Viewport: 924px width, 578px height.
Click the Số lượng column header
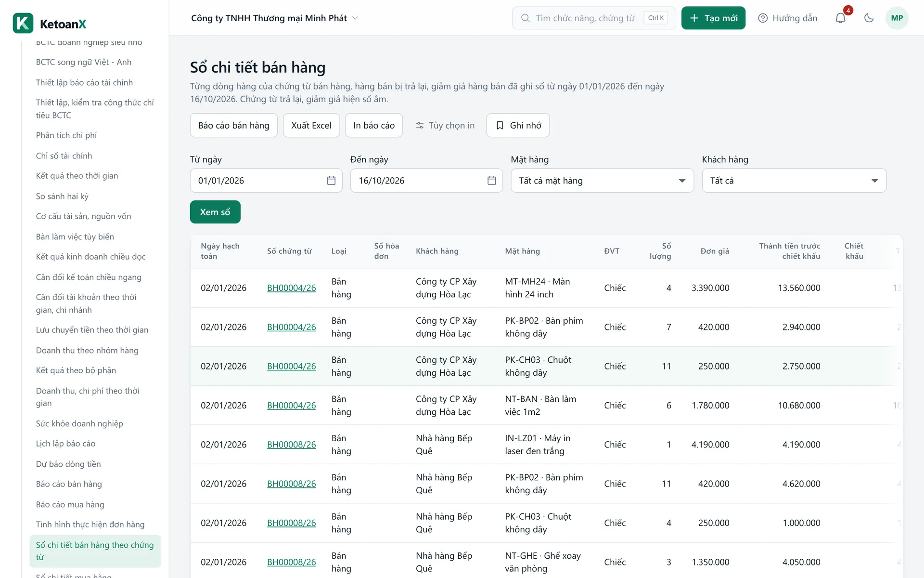pos(660,251)
